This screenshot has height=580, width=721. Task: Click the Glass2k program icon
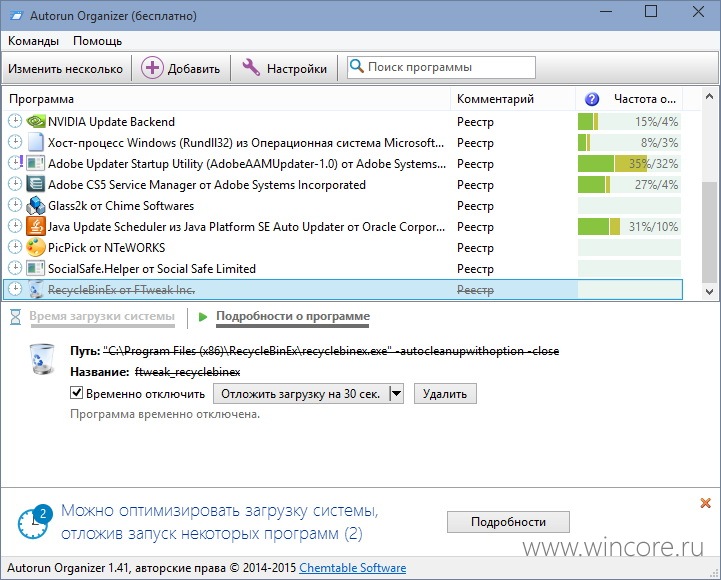[x=35, y=205]
